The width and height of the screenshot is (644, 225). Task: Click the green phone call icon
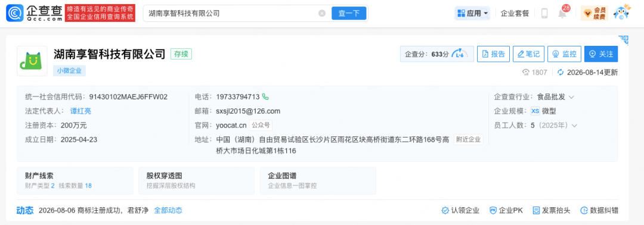(265, 97)
